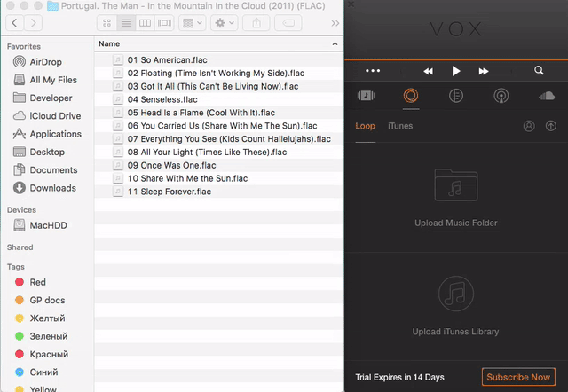Skip to next track in VOX
The height and width of the screenshot is (392, 568).
(484, 71)
